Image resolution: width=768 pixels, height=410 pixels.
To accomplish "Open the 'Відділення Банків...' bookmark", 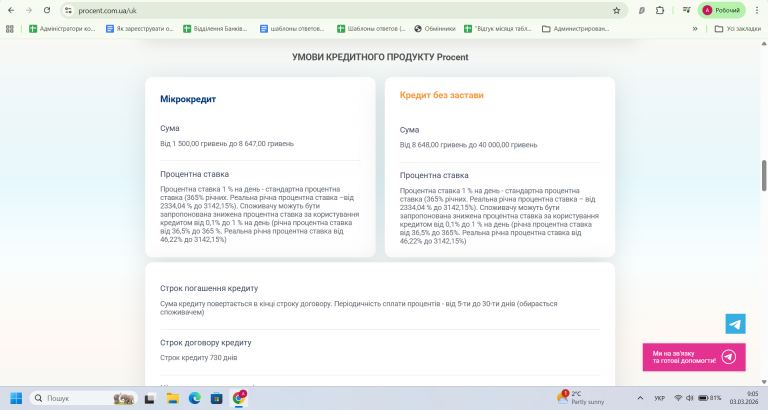I will (x=216, y=29).
